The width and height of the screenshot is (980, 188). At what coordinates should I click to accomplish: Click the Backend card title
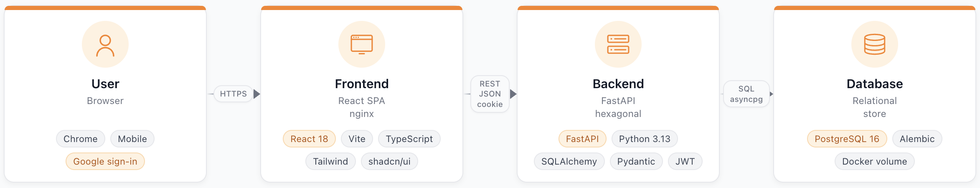point(618,84)
